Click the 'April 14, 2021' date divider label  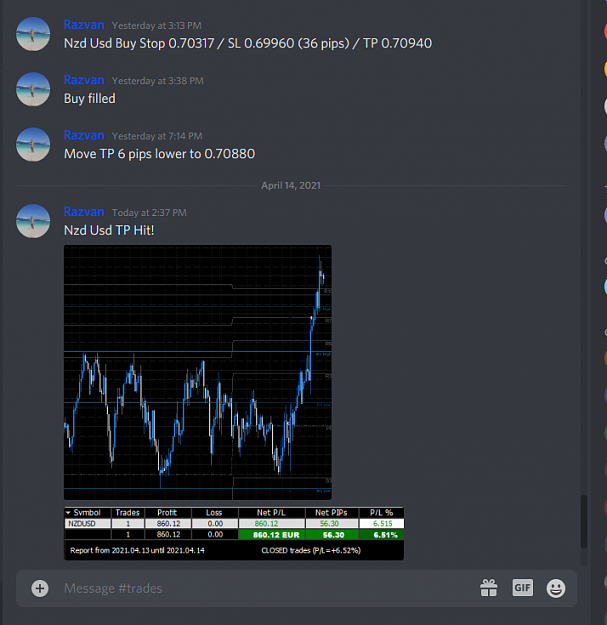(x=291, y=185)
